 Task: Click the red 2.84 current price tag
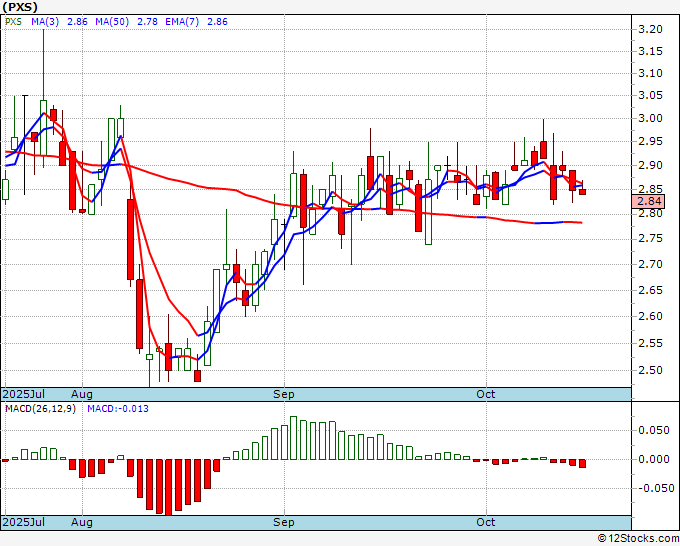click(648, 202)
